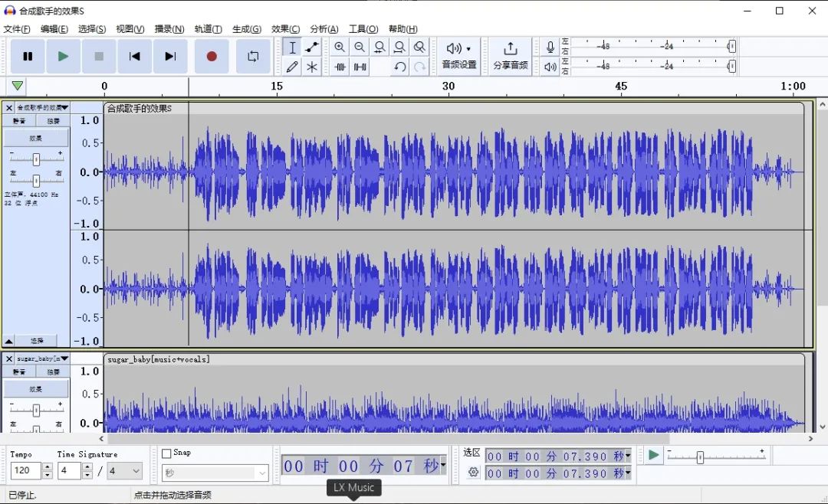The width and height of the screenshot is (828, 504).
Task: Solo the sugar_baby track (独奏)
Action: (x=53, y=371)
